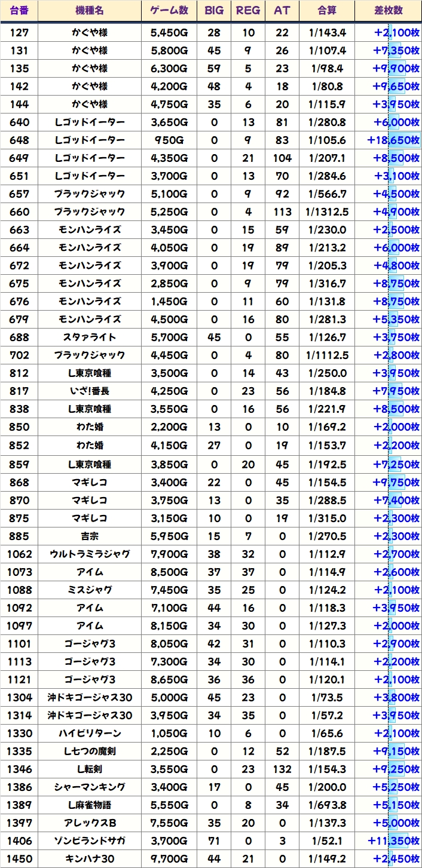The height and width of the screenshot is (868, 422).
Task: Select machine number 648 cell
Action: 20,140
